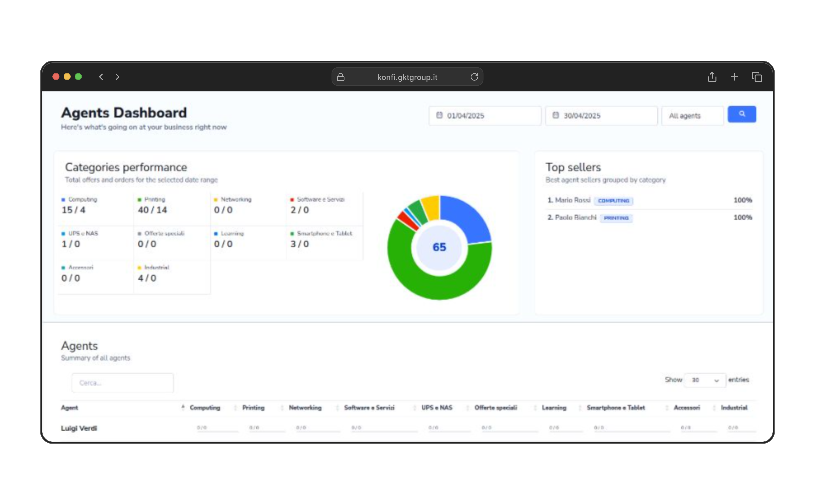The image size is (815, 504).
Task: Open Mario Rossi's top seller entry
Action: (x=572, y=200)
